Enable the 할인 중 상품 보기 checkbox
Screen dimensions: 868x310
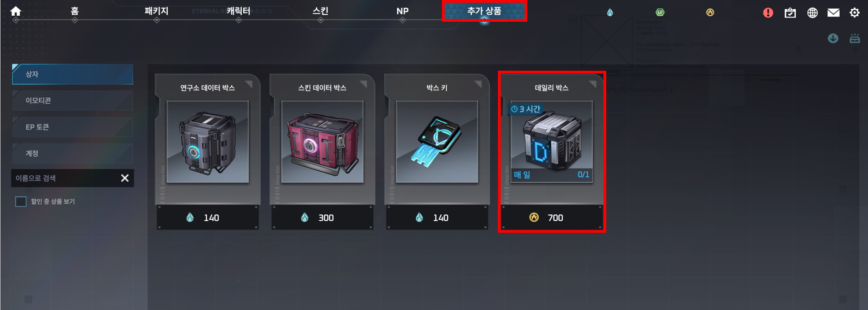21,202
